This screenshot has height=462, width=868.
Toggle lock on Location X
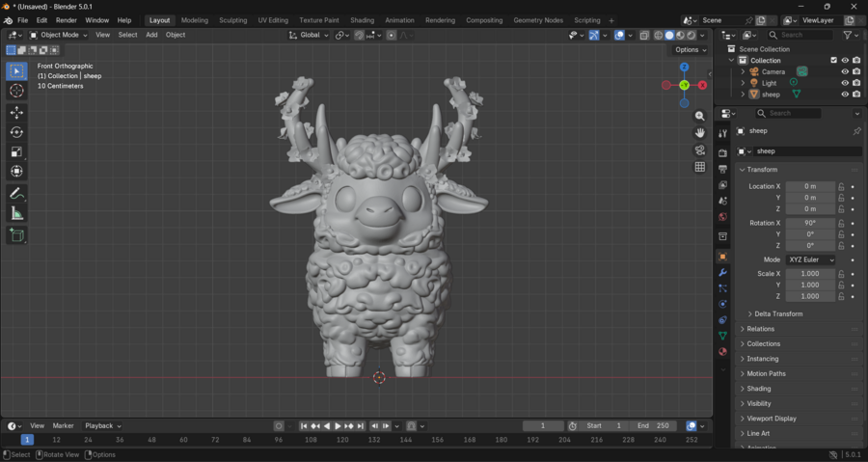pos(841,186)
